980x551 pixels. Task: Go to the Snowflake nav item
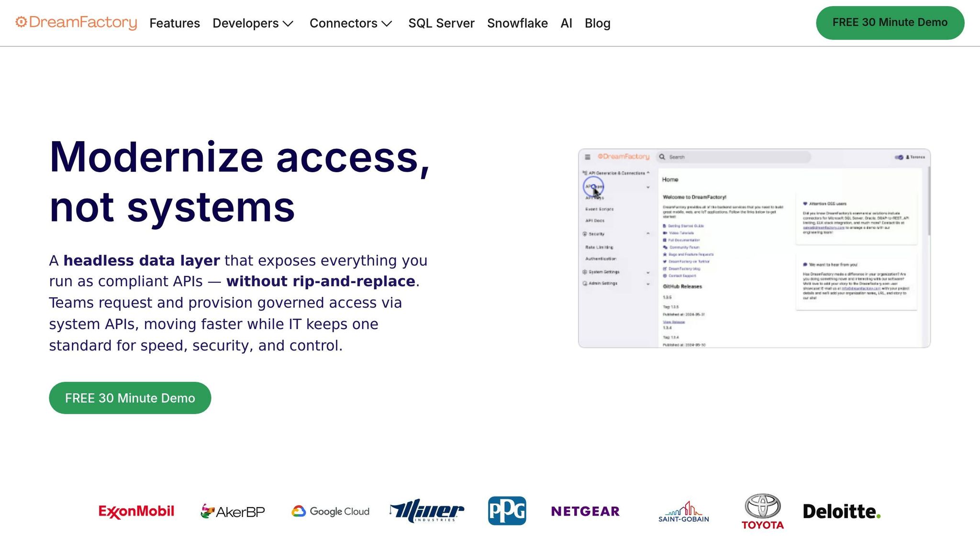[517, 23]
